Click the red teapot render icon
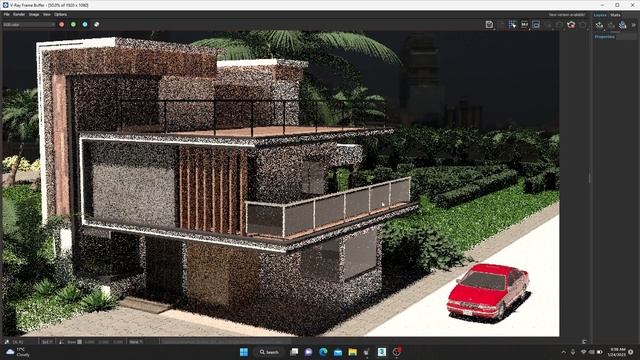Screen dimensions: 640x360 (x=571, y=25)
